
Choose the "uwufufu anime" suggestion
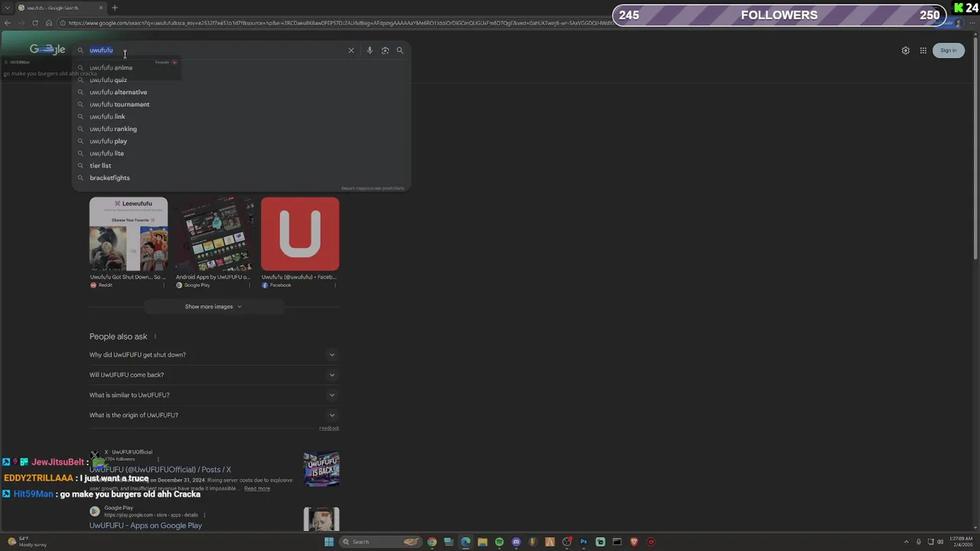point(241,67)
